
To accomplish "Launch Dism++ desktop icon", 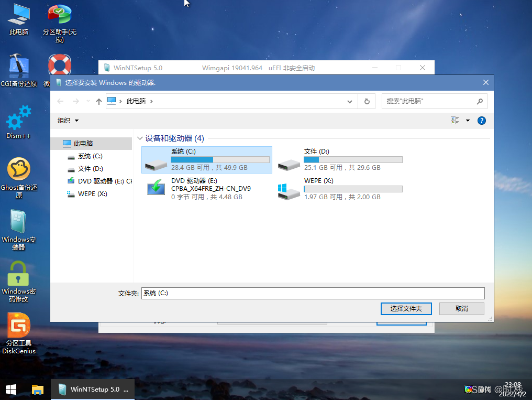I will pyautogui.click(x=19, y=122).
